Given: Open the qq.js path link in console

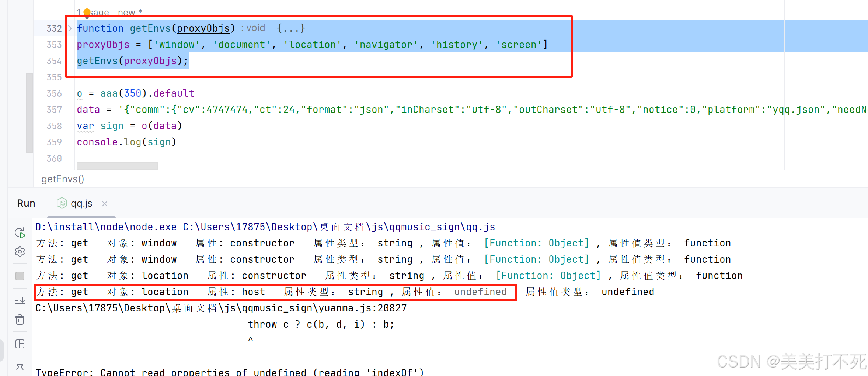Looking at the screenshot, I should tap(339, 227).
